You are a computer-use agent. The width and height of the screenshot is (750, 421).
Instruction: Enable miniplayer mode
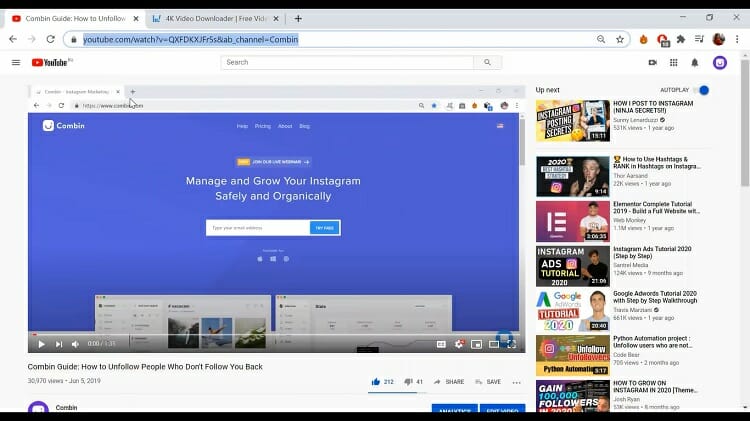coord(476,344)
